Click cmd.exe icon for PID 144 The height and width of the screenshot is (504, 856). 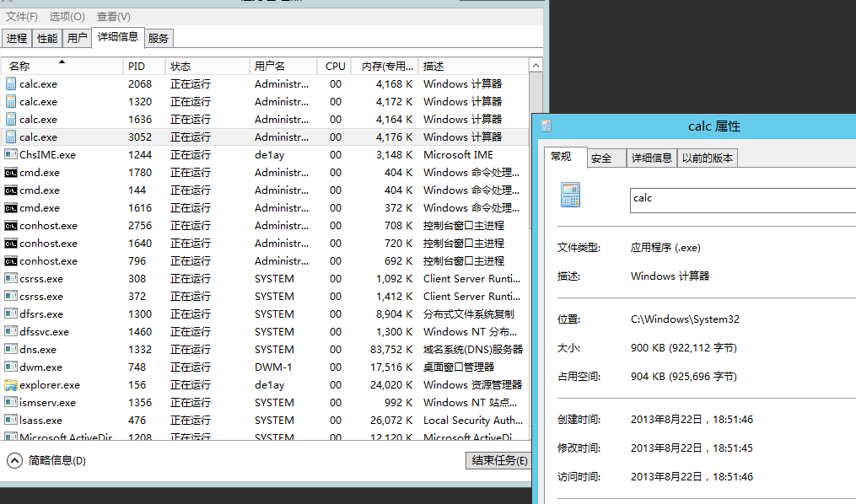10,190
